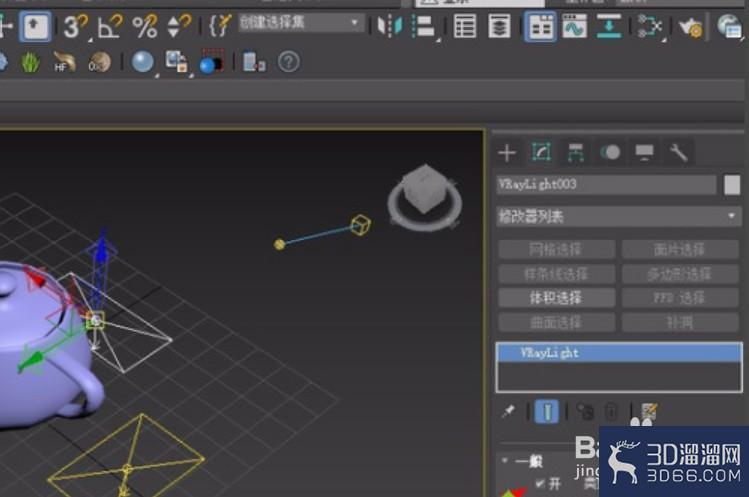Click the blue glossy sphere icon
The image size is (749, 497).
(142, 62)
